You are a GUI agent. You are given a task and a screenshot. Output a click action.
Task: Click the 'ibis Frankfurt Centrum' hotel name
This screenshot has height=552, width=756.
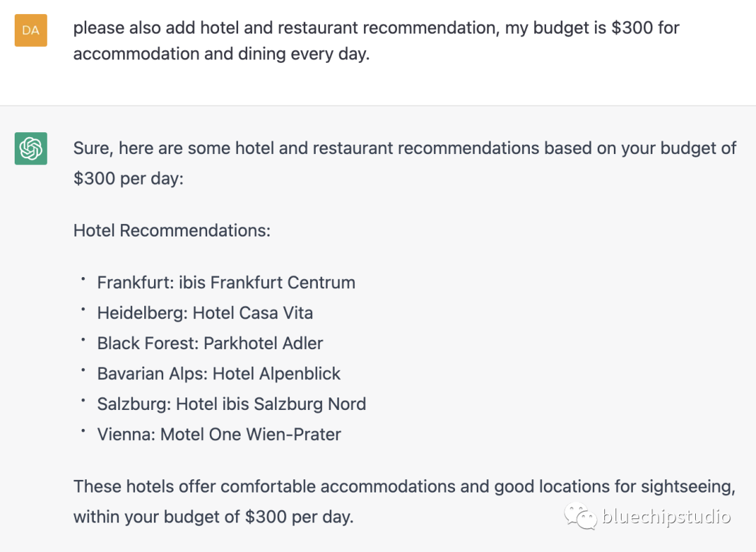(x=267, y=283)
